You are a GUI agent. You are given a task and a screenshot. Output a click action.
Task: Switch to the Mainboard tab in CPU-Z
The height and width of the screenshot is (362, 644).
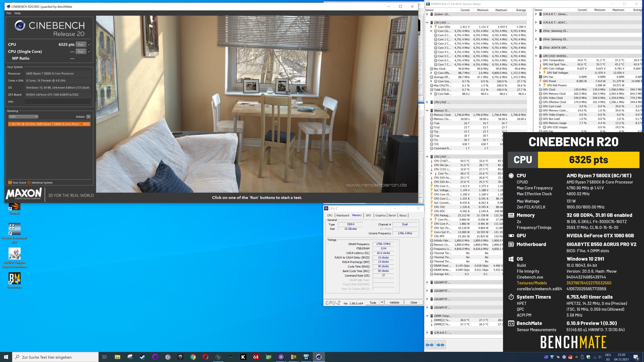342,215
